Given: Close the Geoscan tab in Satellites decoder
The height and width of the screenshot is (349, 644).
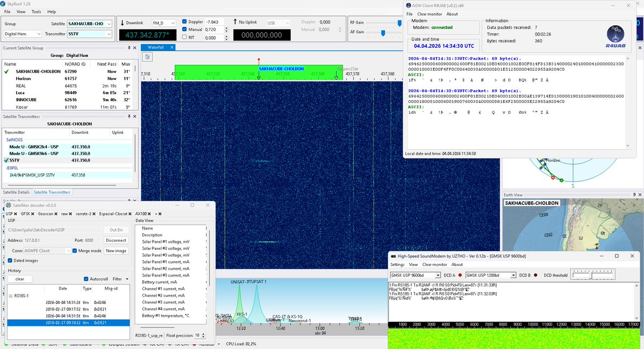Looking at the screenshot, I should click(x=57, y=214).
